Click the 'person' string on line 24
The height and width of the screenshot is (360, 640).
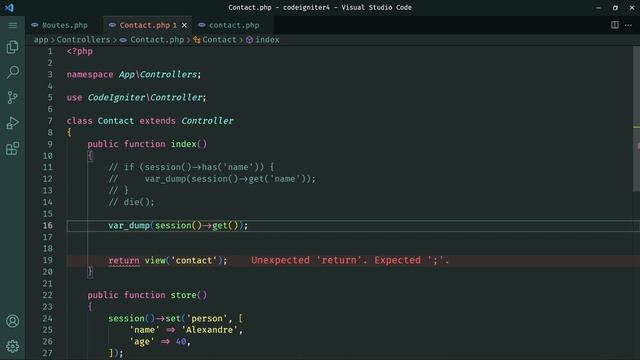tap(207, 318)
